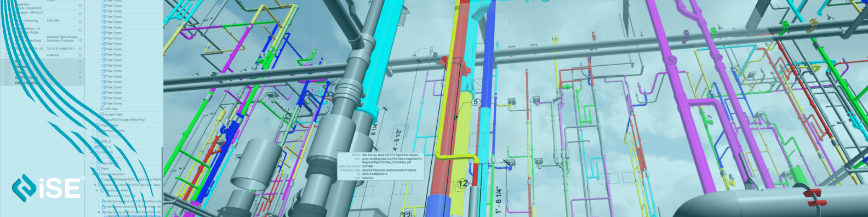Tick checkbox on the ID 2413161446847611 row
Screen dimensions: 868x217
tap(8, 49)
